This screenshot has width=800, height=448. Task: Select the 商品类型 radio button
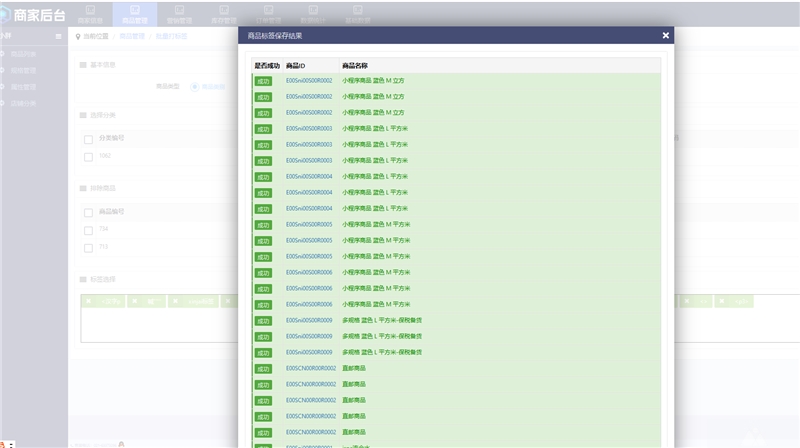tap(194, 87)
